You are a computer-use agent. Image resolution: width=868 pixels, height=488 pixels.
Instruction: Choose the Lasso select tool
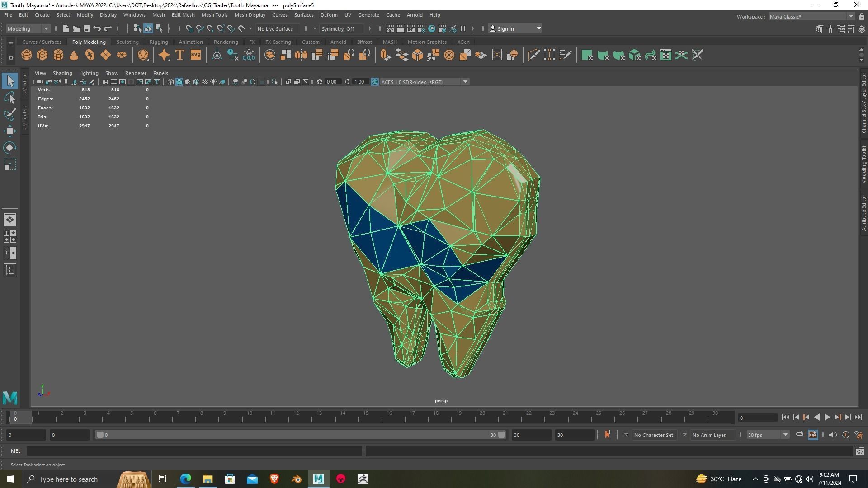10,98
